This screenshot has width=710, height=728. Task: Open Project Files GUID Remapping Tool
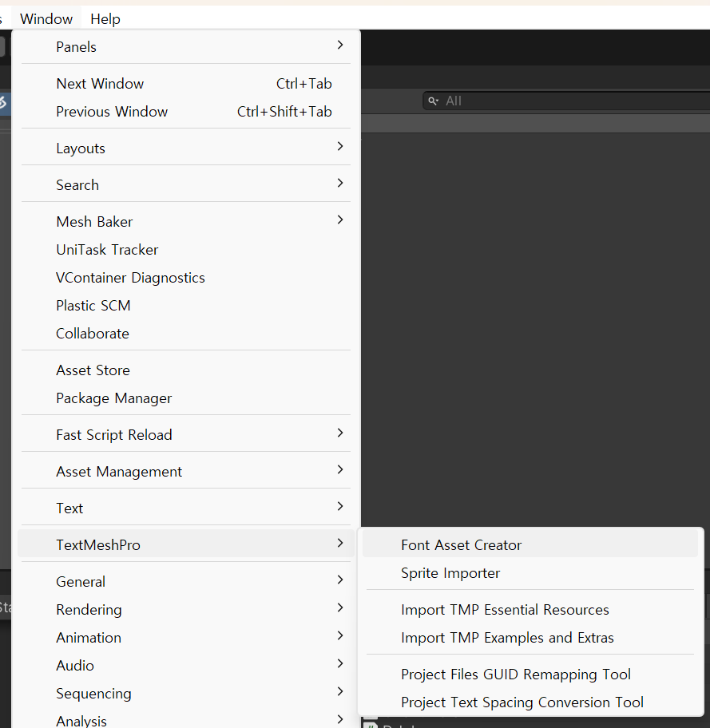(x=530, y=674)
